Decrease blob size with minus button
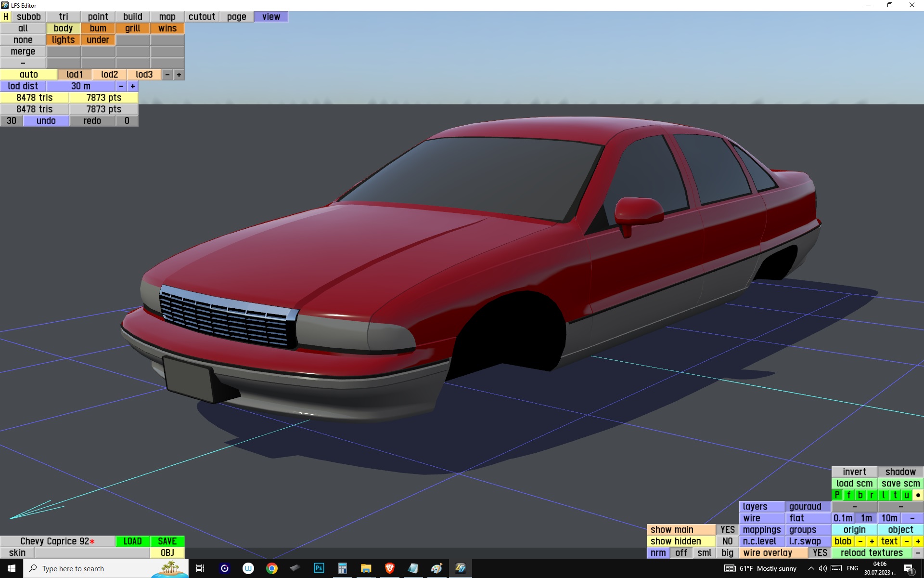 point(860,541)
